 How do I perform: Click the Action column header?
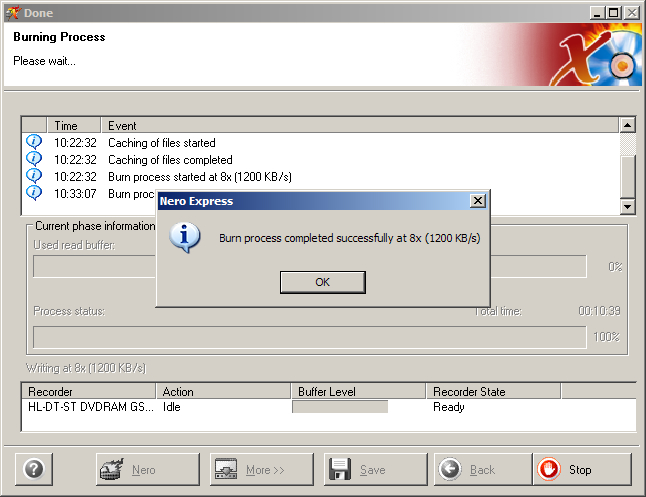[x=224, y=392]
